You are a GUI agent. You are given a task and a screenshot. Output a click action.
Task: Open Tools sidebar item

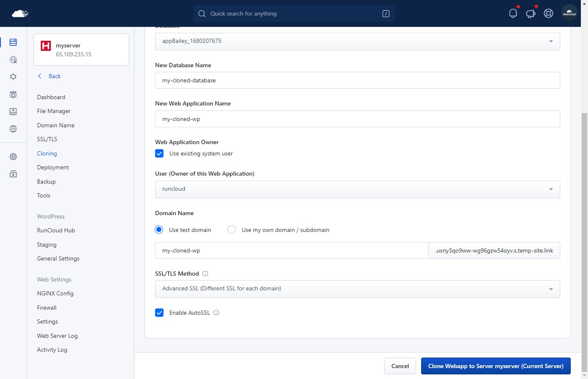44,195
